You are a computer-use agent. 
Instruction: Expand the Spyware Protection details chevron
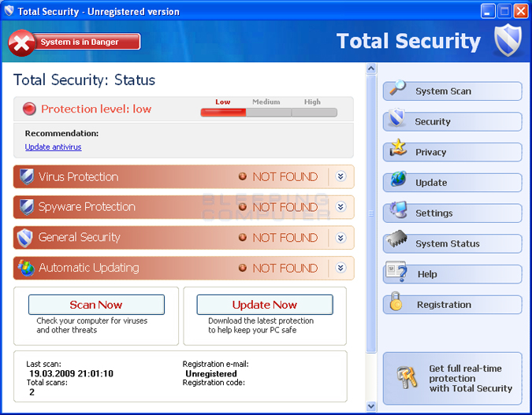click(340, 207)
